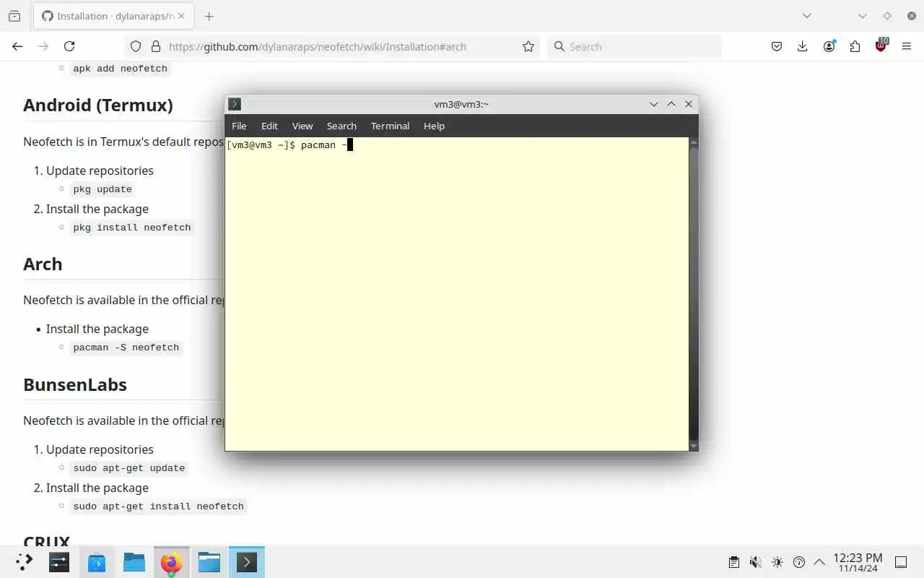Switch to Firefox in taskbar
The image size is (924, 578).
click(172, 562)
